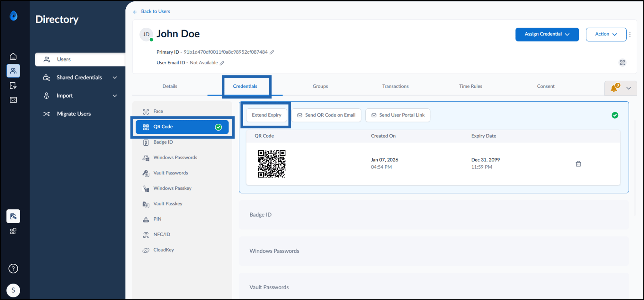
Task: Edit the Primary ID pencil icon
Action: 272,52
